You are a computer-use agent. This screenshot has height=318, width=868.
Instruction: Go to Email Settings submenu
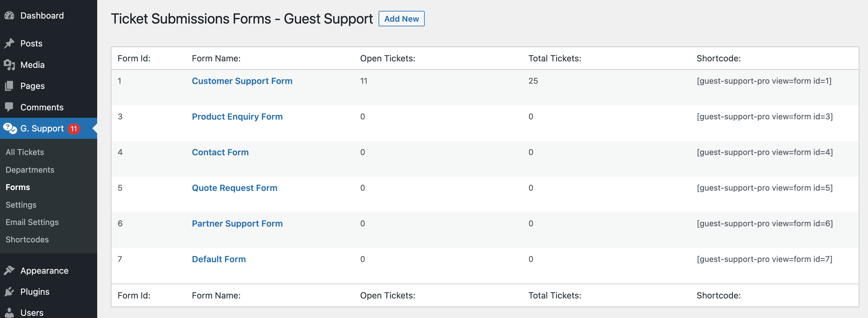tap(32, 222)
